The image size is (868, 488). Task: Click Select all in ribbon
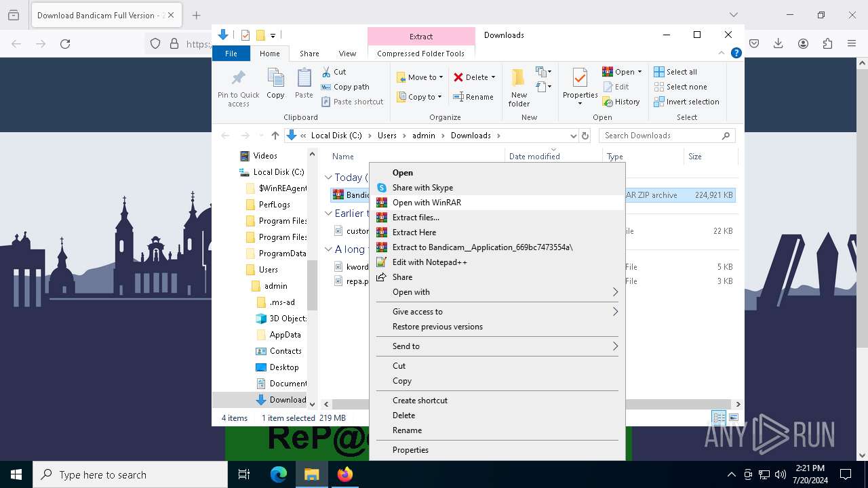click(x=675, y=72)
